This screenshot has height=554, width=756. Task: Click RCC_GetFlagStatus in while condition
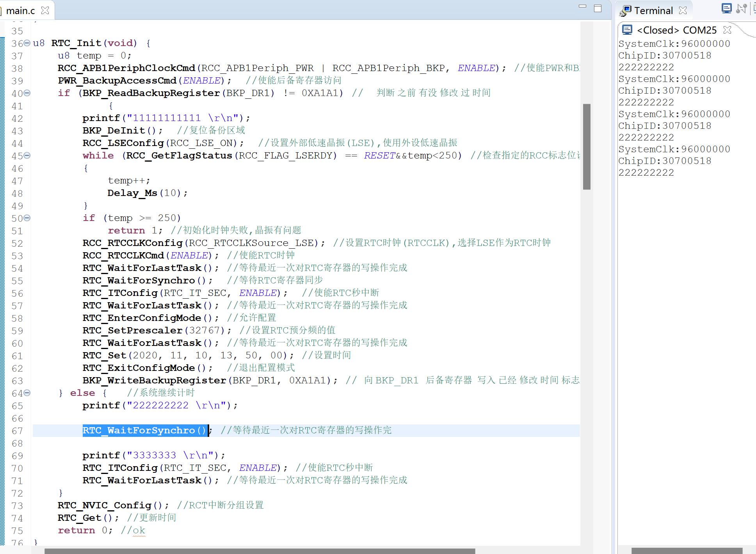(179, 155)
